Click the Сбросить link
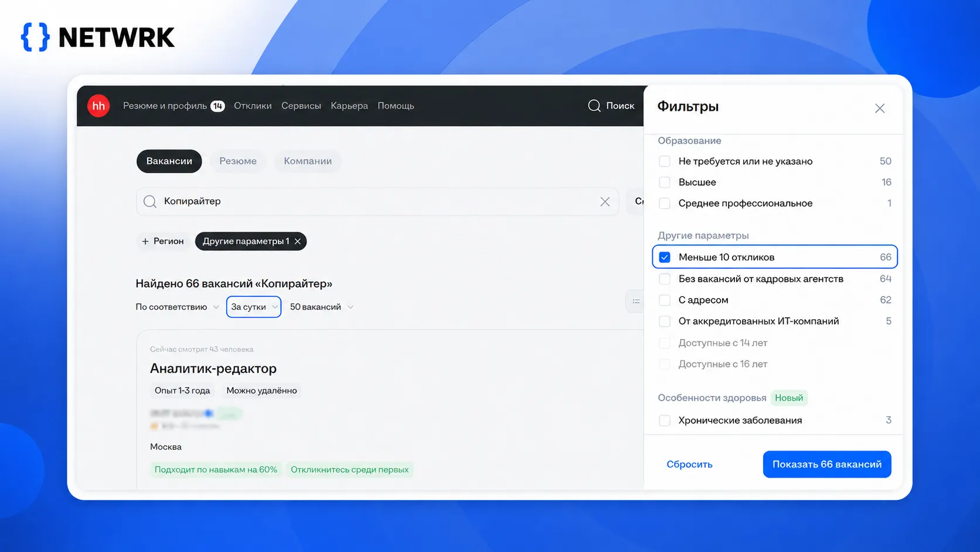The image size is (980, 552). (x=689, y=464)
